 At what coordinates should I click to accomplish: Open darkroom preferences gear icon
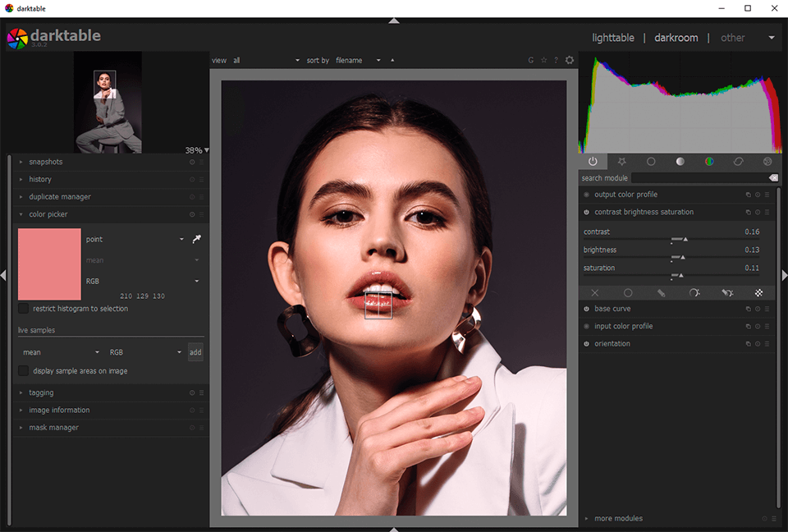click(x=570, y=60)
